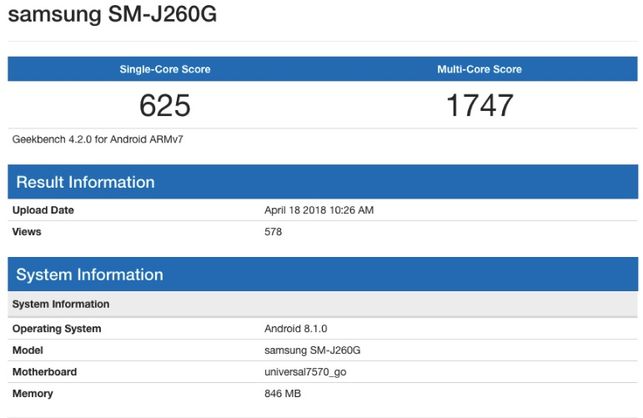The height and width of the screenshot is (418, 643).
Task: Select the Multi-Core Score column header
Action: 479,69
